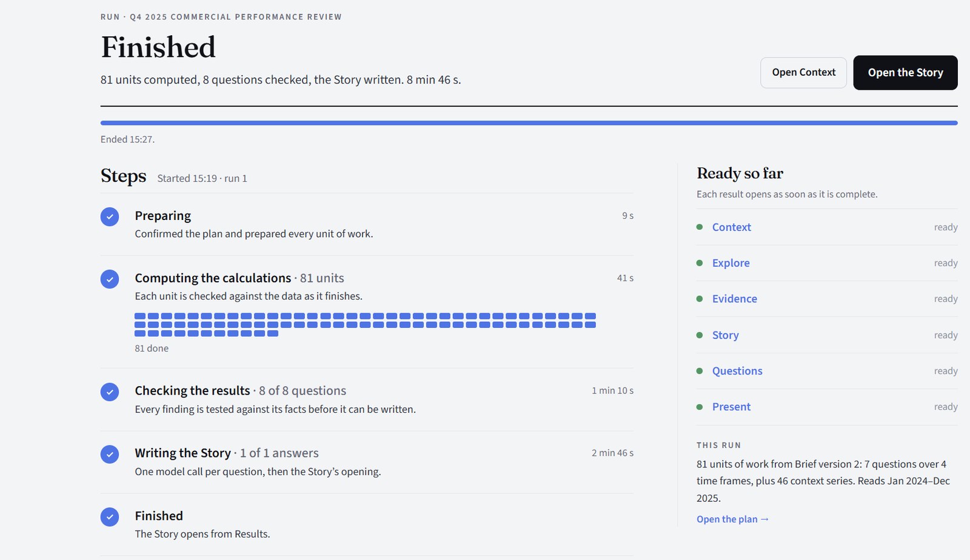Open the Explore result link
Viewport: 970px width, 560px height.
click(x=731, y=263)
